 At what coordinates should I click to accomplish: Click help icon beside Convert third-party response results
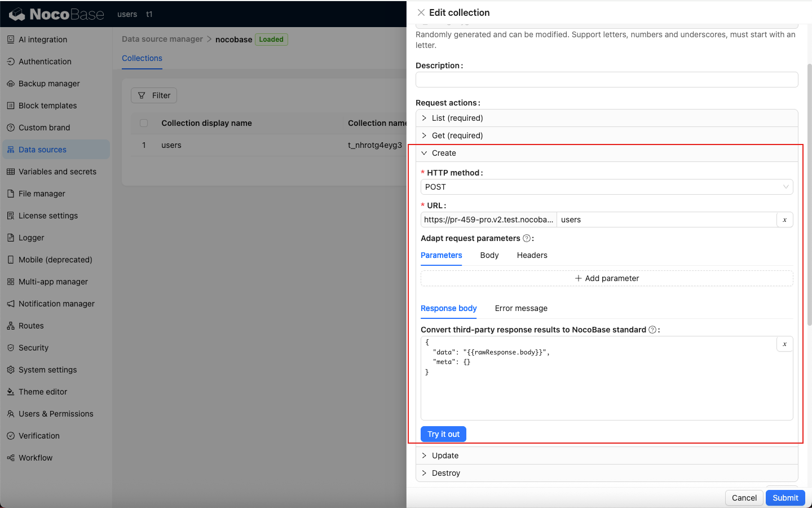(652, 330)
